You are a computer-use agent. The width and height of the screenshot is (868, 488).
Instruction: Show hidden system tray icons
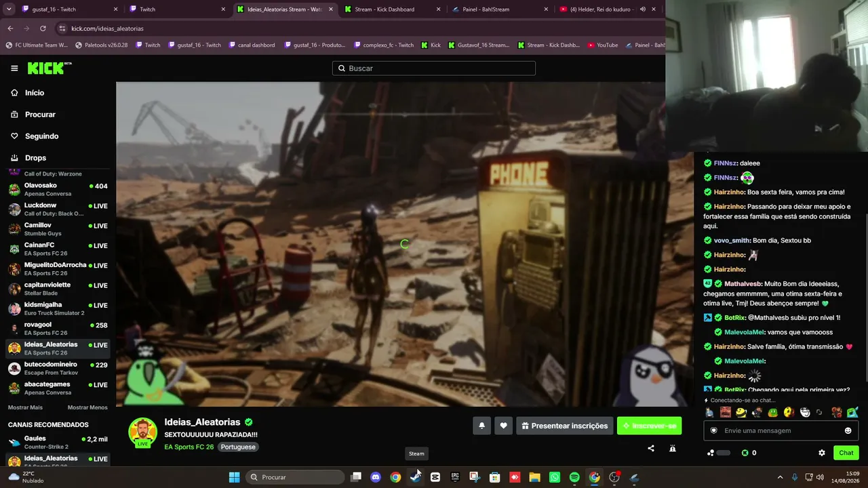click(780, 477)
